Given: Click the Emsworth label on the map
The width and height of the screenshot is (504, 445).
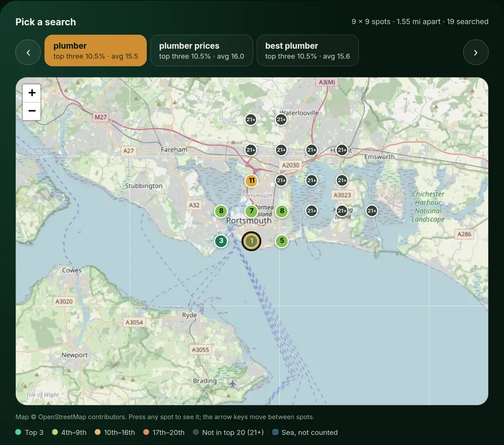Looking at the screenshot, I should click(x=379, y=157).
